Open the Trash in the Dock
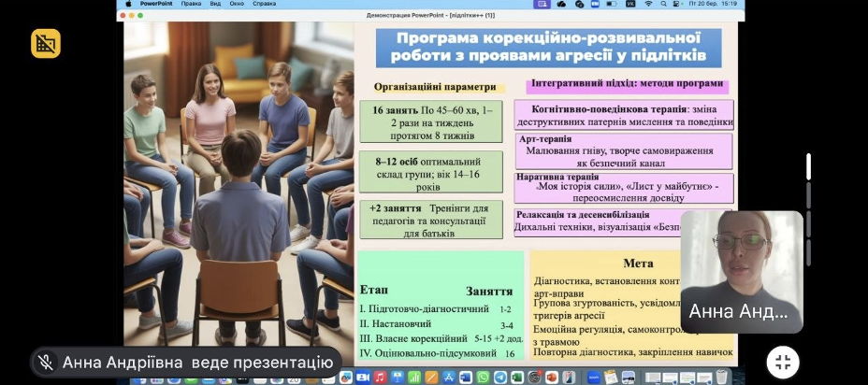Image resolution: width=868 pixels, height=385 pixels. tap(723, 378)
